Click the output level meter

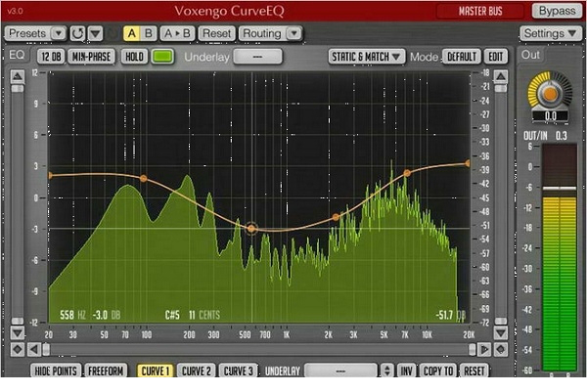[x=560, y=258]
